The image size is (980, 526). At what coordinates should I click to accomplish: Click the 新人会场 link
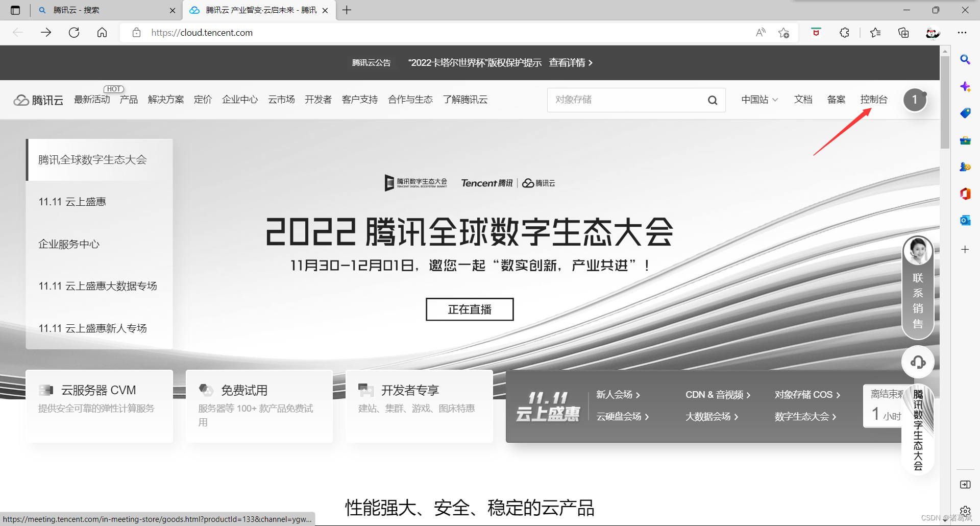click(618, 395)
